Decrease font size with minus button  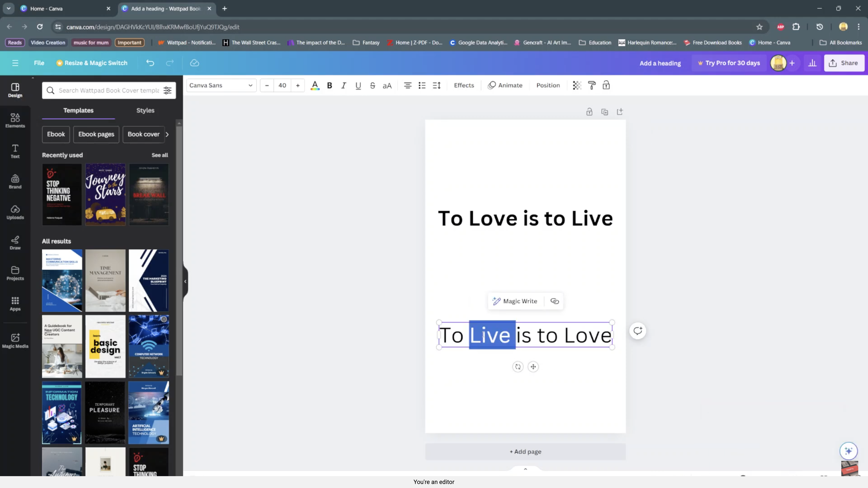pos(267,86)
